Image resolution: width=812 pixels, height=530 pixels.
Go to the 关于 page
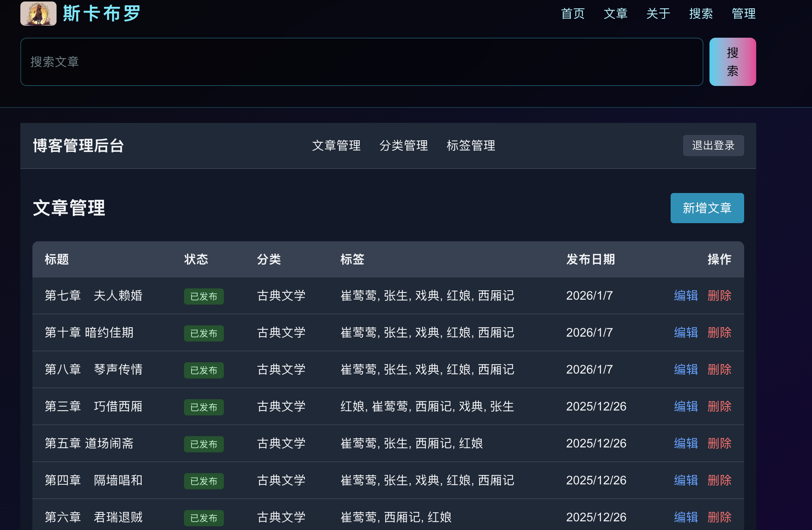click(657, 14)
